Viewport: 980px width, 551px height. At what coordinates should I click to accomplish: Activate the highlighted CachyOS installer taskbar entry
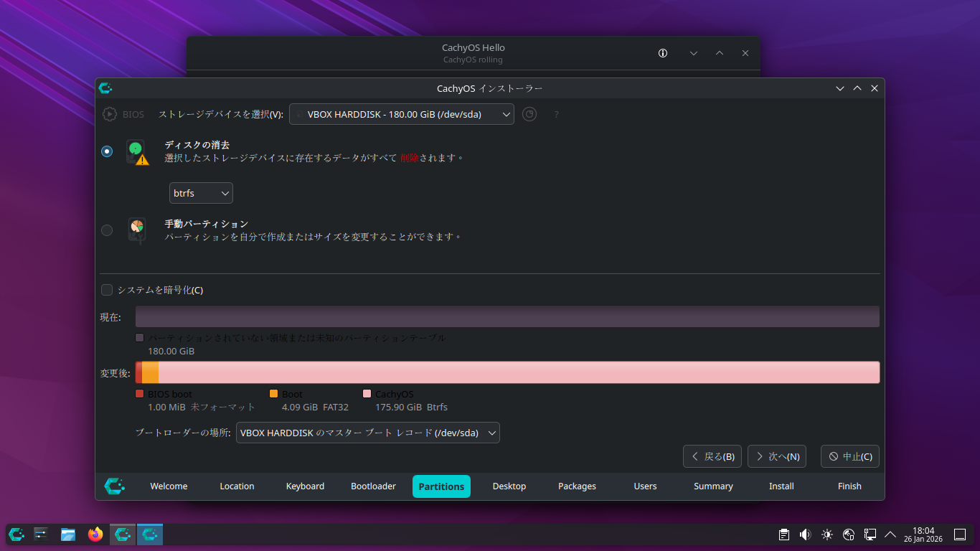coord(150,534)
